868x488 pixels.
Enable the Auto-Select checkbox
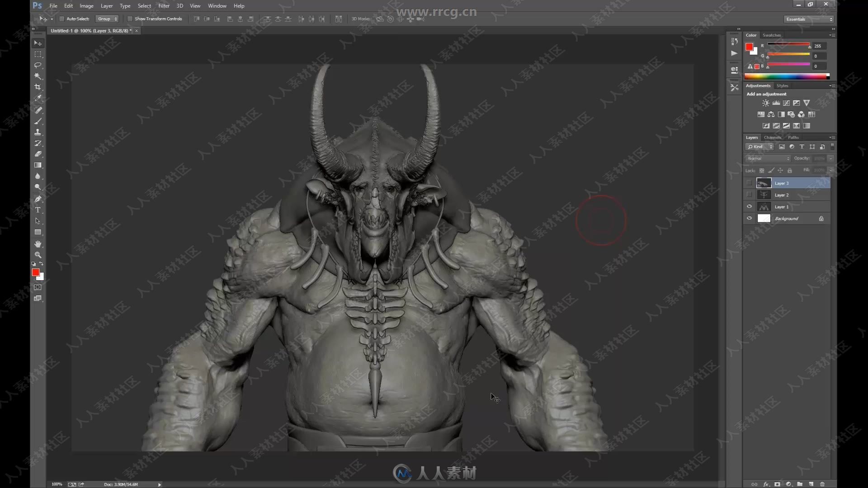tap(62, 19)
